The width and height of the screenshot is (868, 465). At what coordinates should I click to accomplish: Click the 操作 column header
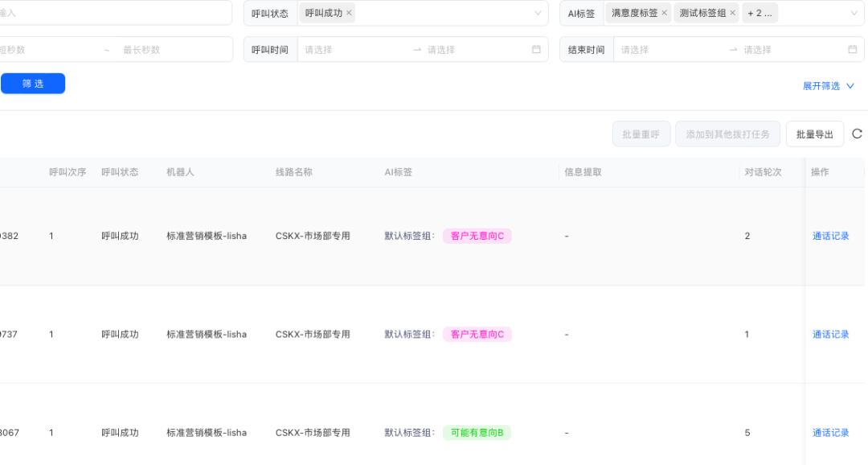coord(820,172)
